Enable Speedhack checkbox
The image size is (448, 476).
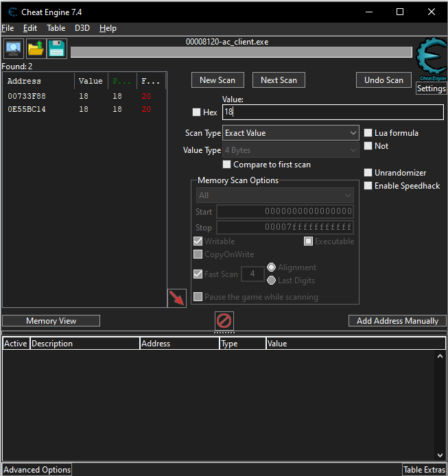click(x=368, y=185)
